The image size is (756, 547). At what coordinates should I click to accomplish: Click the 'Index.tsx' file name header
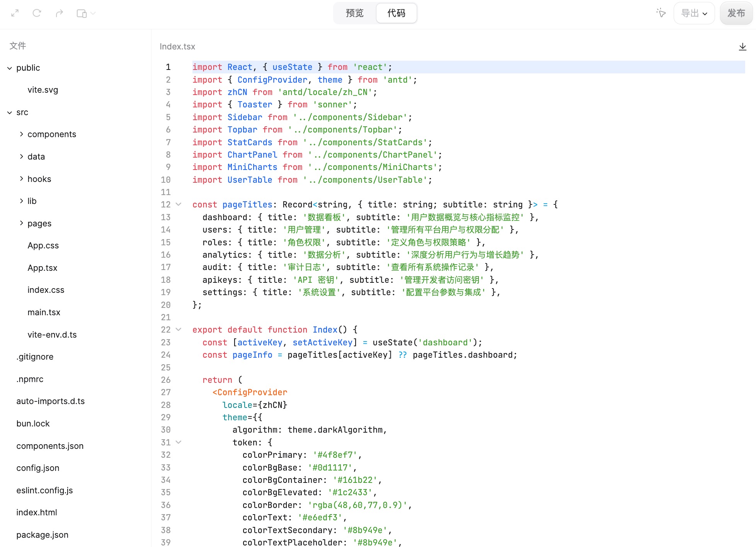177,47
